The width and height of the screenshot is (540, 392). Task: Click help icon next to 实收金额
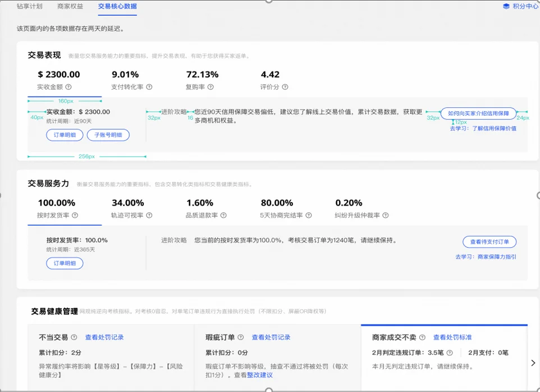pos(68,87)
